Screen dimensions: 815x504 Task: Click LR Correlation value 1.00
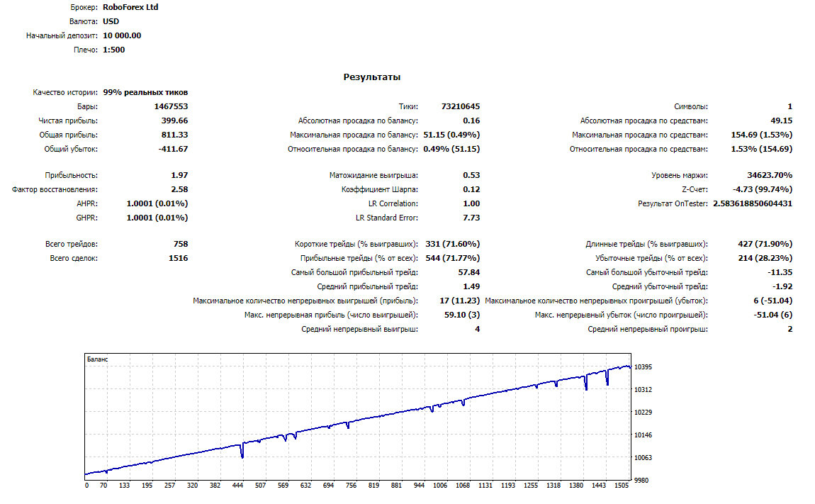pyautogui.click(x=471, y=203)
